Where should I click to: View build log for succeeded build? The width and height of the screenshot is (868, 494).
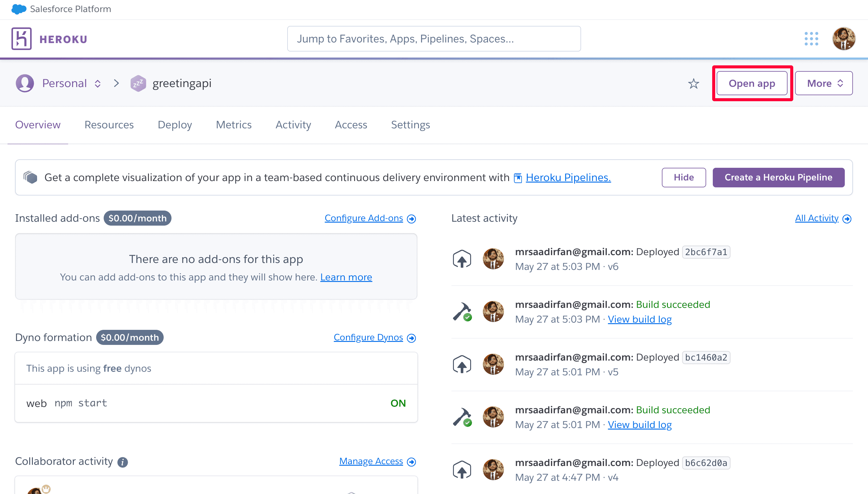[639, 319]
